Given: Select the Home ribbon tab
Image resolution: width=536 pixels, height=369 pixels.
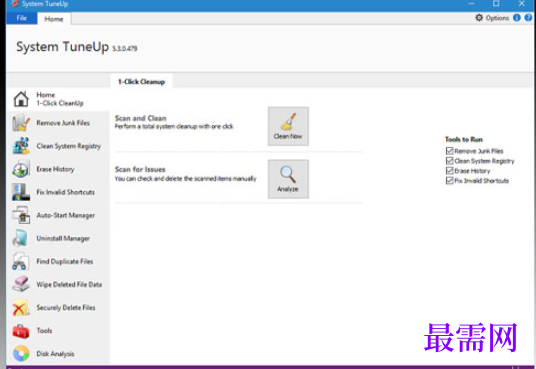Looking at the screenshot, I should (x=54, y=19).
